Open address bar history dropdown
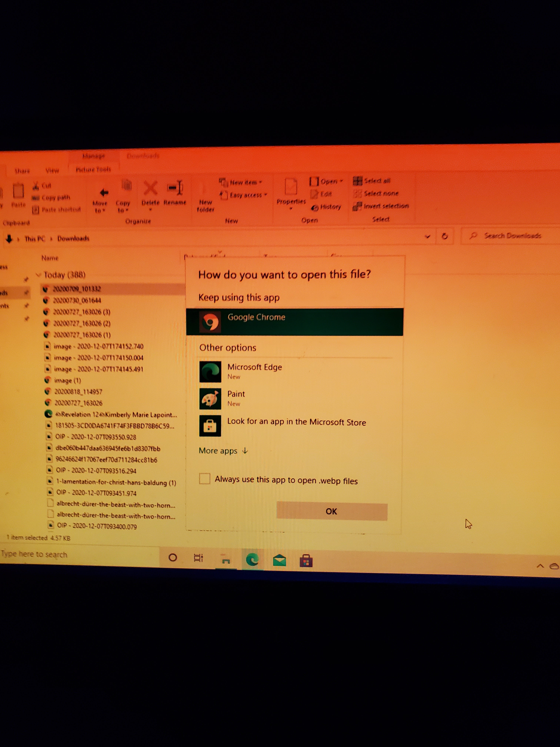This screenshot has height=747, width=560. [427, 237]
